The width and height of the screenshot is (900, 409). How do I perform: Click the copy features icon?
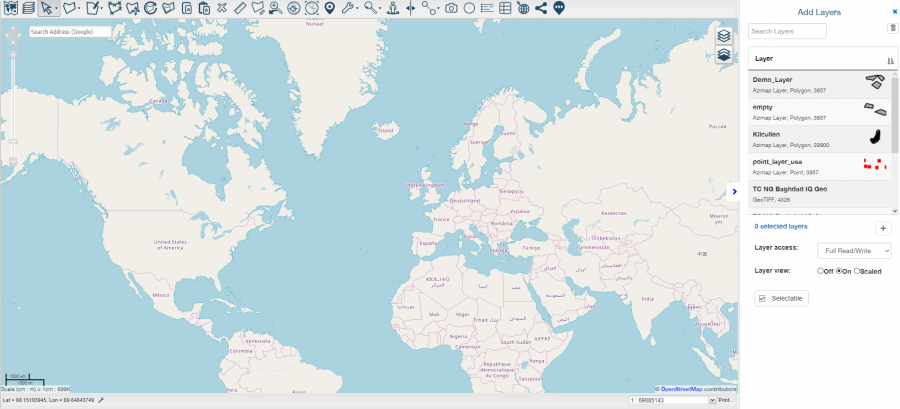pos(187,8)
